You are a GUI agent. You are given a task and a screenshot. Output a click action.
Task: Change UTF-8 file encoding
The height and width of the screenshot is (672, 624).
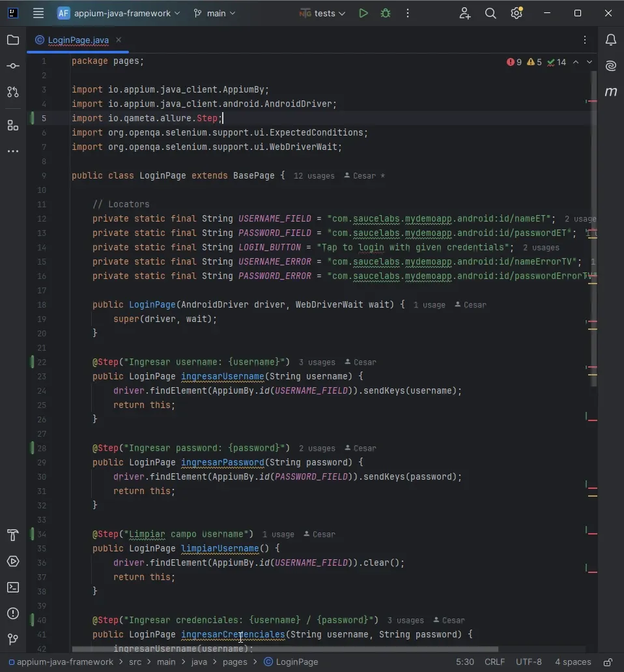pos(528,662)
